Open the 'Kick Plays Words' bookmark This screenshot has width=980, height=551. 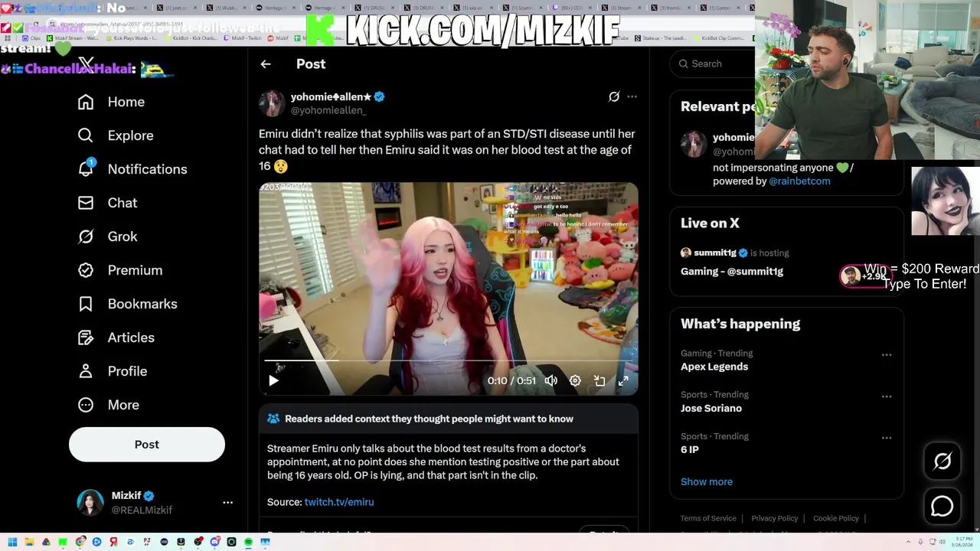[x=132, y=37]
